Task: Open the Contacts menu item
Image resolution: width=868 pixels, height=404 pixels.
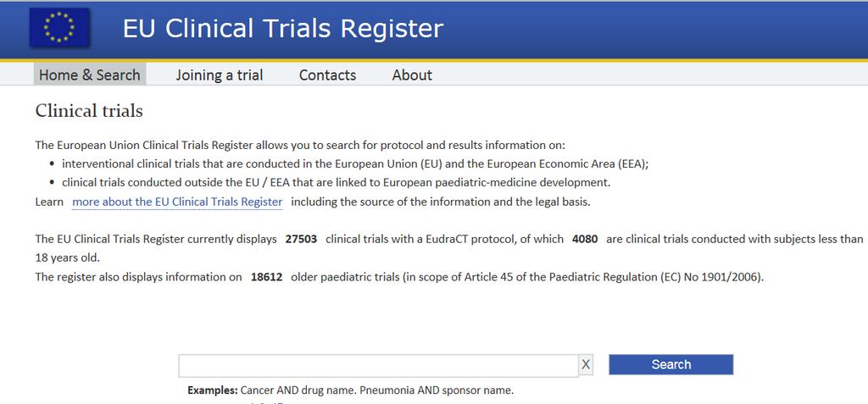Action: (327, 75)
